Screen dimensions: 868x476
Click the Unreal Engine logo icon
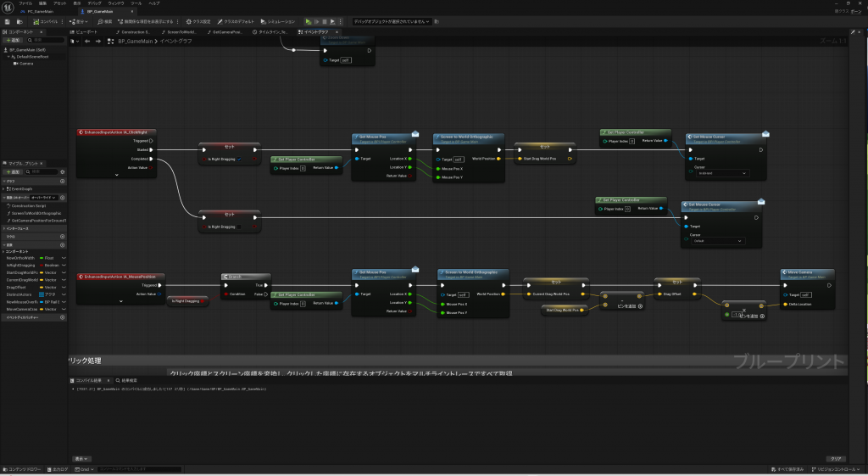coord(8,7)
